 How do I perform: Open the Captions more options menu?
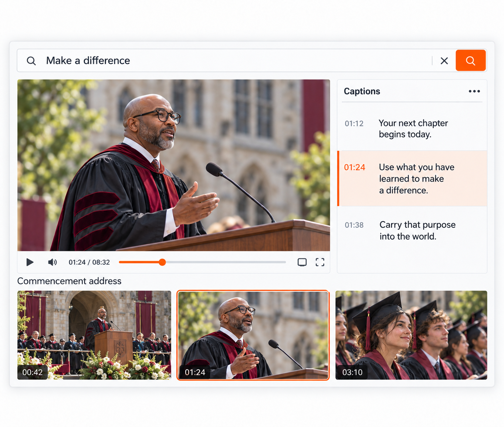point(474,91)
